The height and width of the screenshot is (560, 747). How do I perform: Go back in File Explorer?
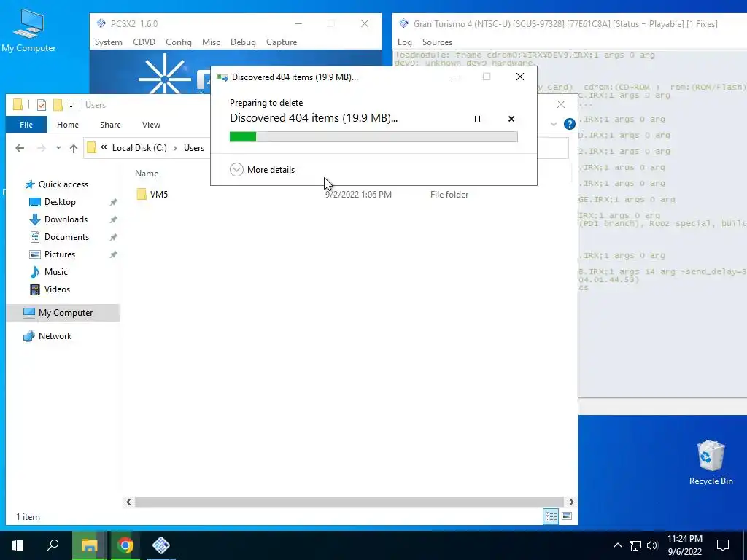click(x=20, y=148)
